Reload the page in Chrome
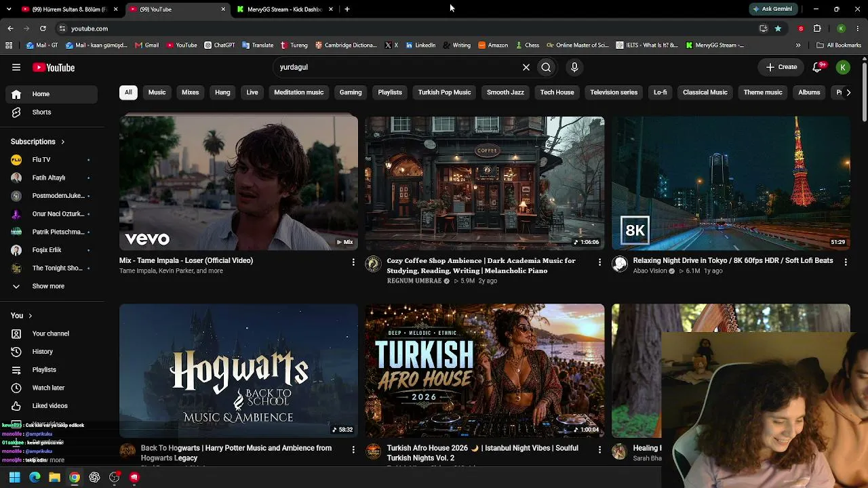 pyautogui.click(x=43, y=28)
